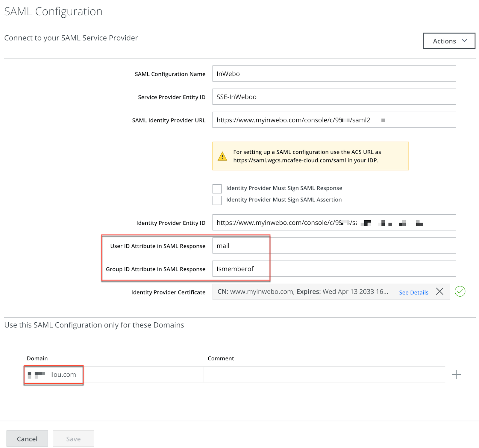This screenshot has height=448, width=479.
Task: Select the lou.com domain entry
Action: pyautogui.click(x=53, y=374)
